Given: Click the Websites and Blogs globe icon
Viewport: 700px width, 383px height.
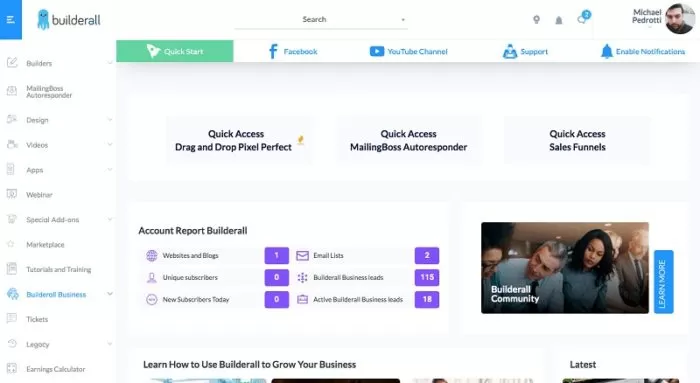Looking at the screenshot, I should [152, 255].
